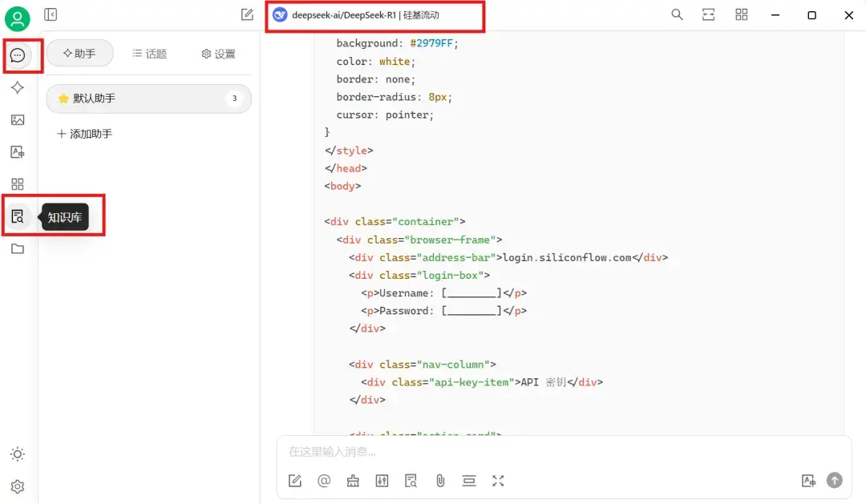Click 'cursor: pointer;' code line
The width and height of the screenshot is (866, 504).
(385, 115)
